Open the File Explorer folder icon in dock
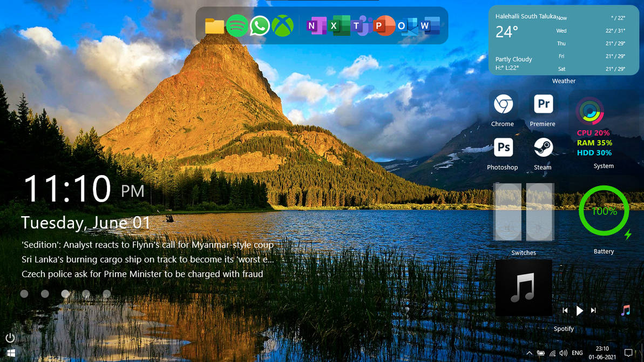Viewport: 644px width, 362px height. [214, 26]
